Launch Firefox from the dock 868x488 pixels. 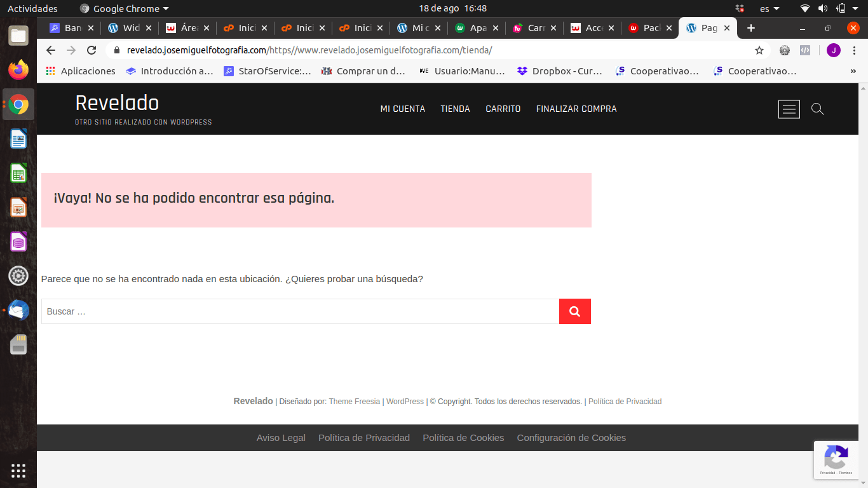[x=18, y=70]
